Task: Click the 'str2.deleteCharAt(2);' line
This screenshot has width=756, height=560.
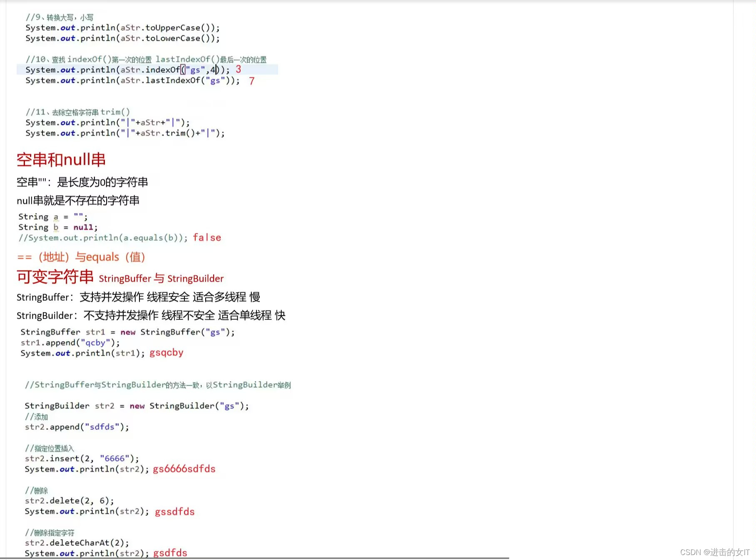Action: pos(77,543)
